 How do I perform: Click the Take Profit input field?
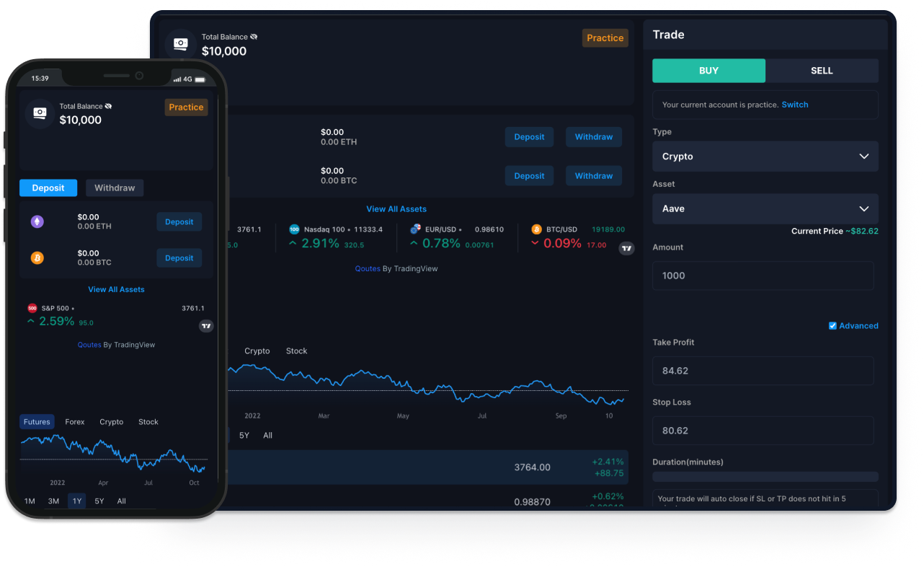(x=763, y=370)
